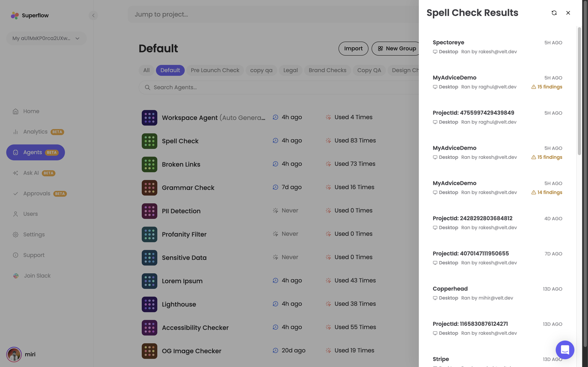Open ProjectId: 2428292803684812 result
The width and height of the screenshot is (588, 367).
tap(498, 223)
